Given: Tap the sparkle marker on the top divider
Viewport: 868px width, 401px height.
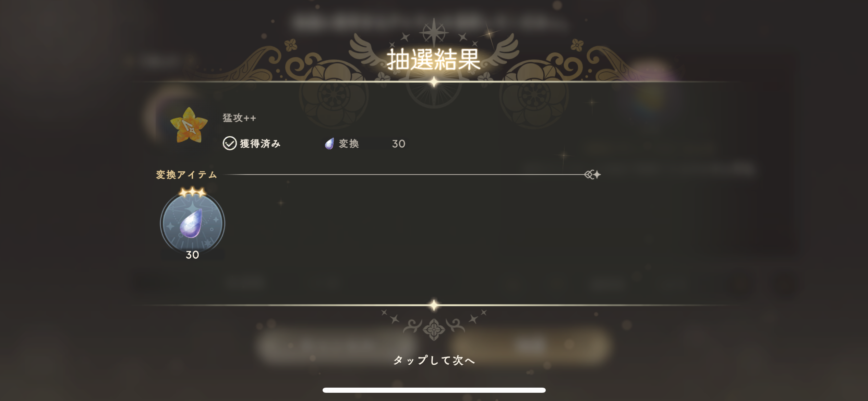Looking at the screenshot, I should click(434, 82).
